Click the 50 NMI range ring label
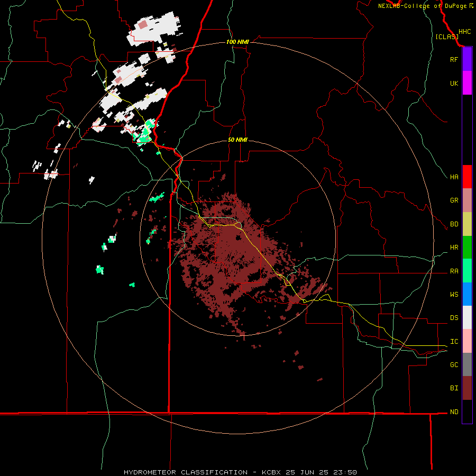This screenshot has width=476, height=476. click(x=237, y=140)
